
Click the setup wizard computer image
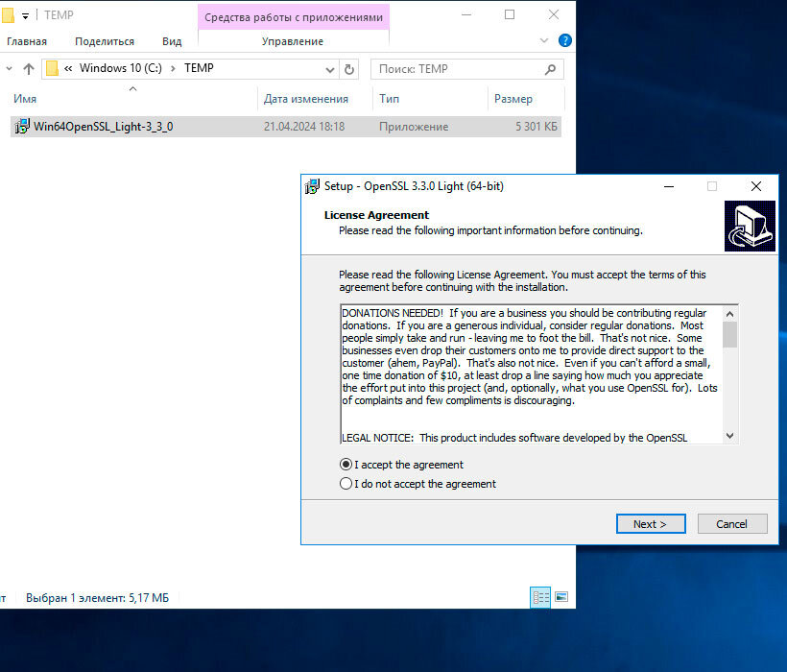tap(750, 226)
